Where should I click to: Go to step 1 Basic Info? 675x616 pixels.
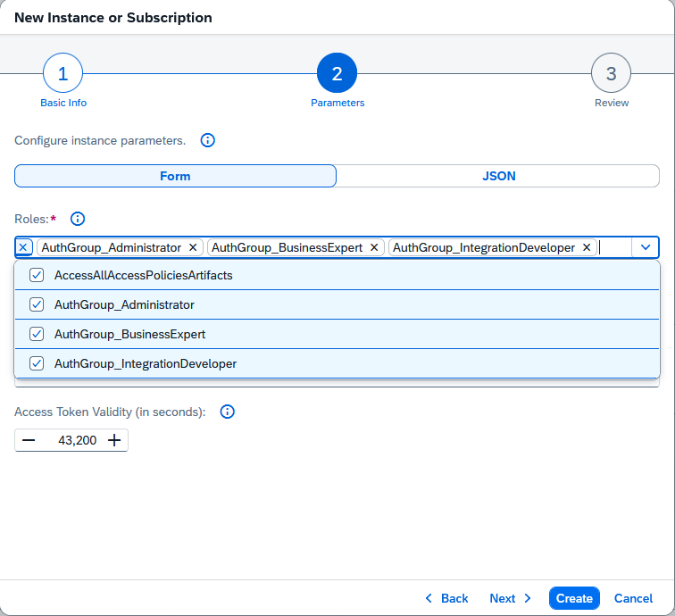point(62,74)
